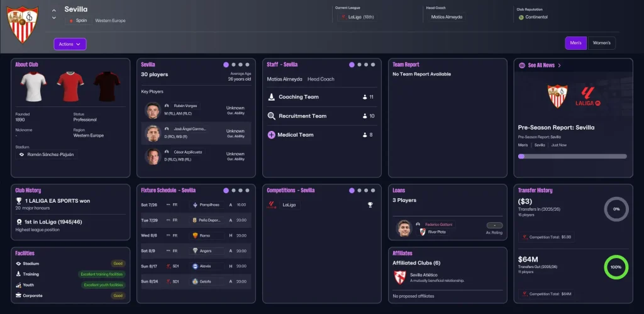This screenshot has width=644, height=314.
Task: Open the Spain nation chip
Action: [78, 21]
